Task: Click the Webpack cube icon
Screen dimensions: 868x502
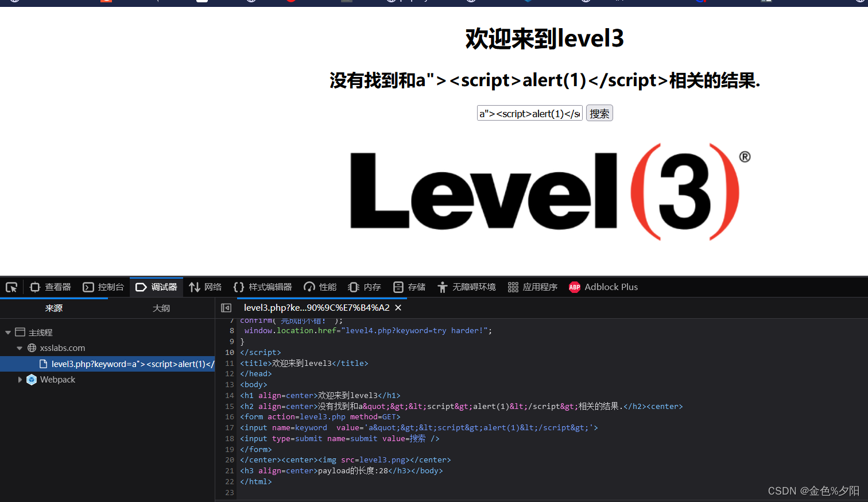Action: (x=32, y=380)
